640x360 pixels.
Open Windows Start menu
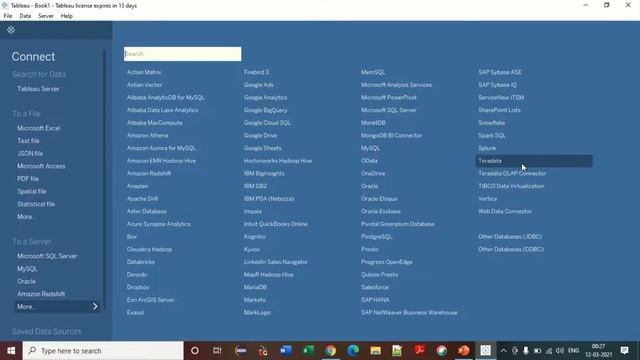point(11,351)
